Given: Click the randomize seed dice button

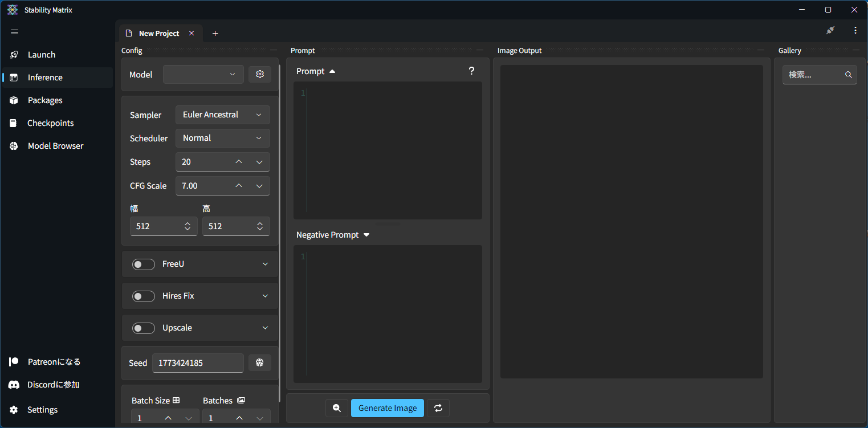Looking at the screenshot, I should coord(260,362).
